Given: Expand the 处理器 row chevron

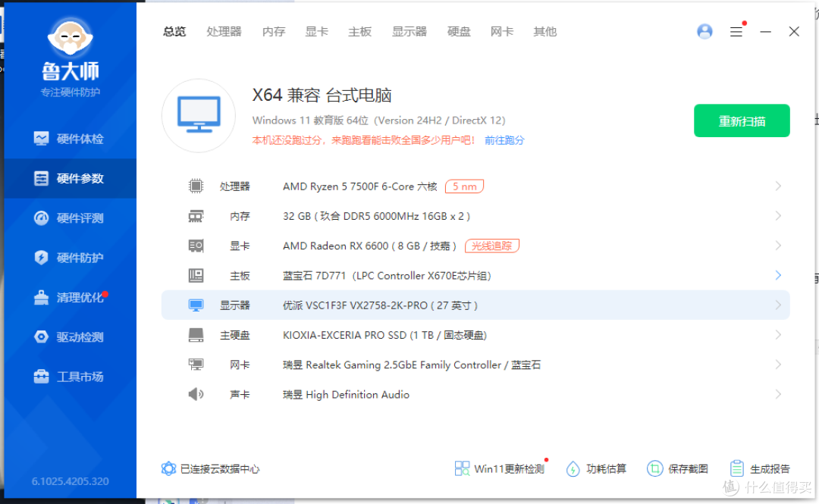Looking at the screenshot, I should (x=778, y=186).
